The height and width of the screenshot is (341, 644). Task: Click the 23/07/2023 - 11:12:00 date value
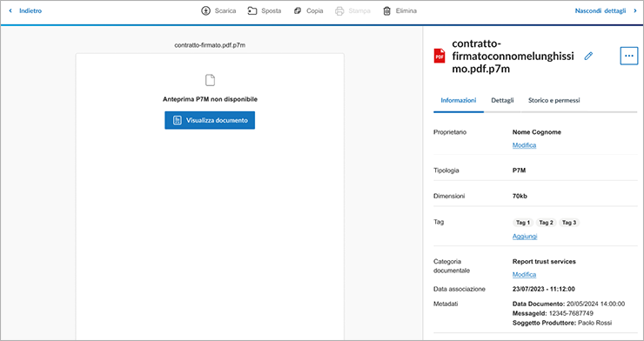point(543,289)
